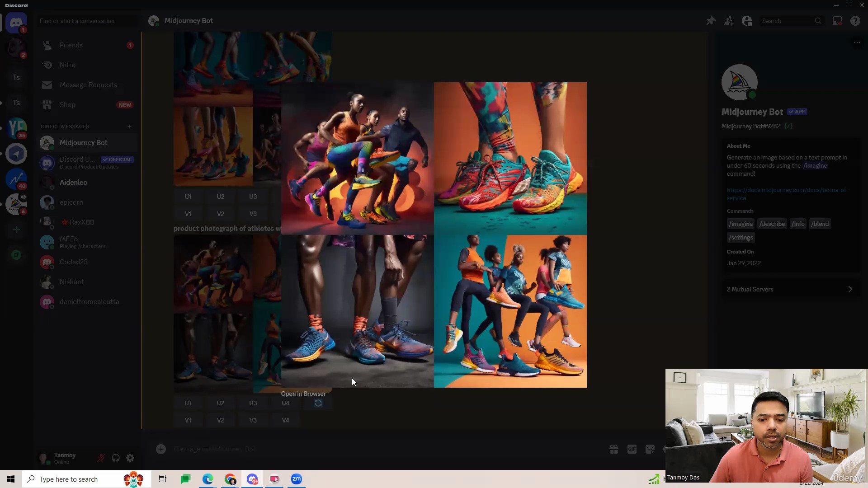Click the U4 upscale button
Viewport: 868px width, 488px height.
286,403
